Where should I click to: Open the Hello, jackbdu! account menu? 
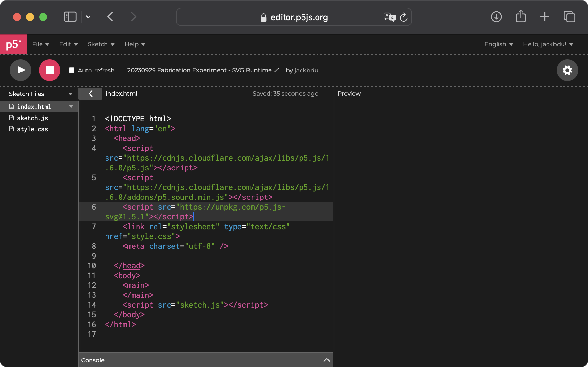click(x=548, y=44)
